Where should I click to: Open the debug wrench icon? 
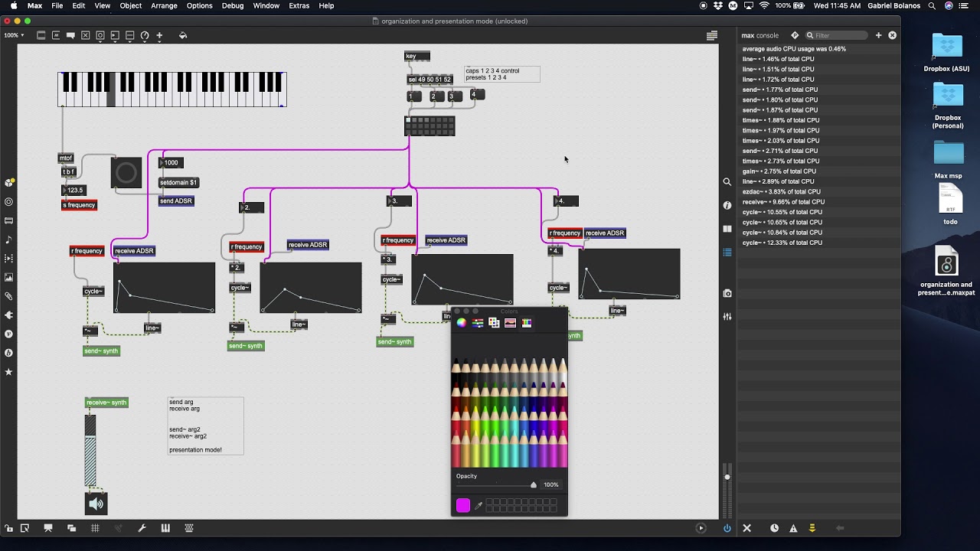(x=142, y=528)
